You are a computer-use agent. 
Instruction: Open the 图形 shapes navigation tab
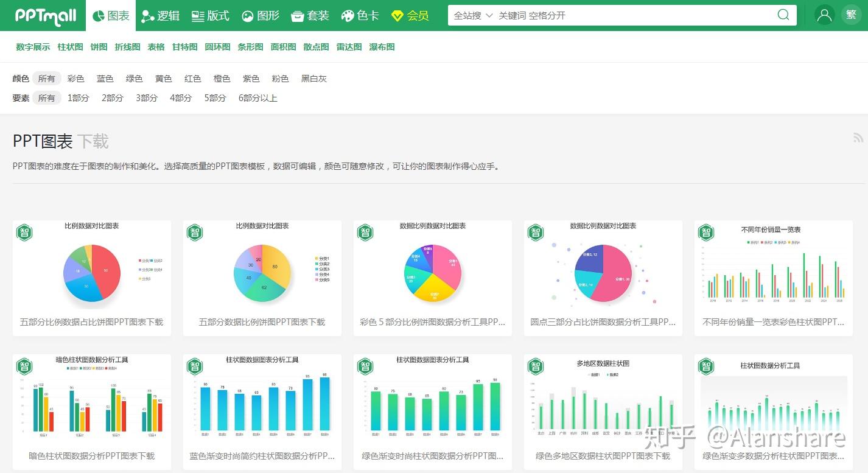point(261,16)
